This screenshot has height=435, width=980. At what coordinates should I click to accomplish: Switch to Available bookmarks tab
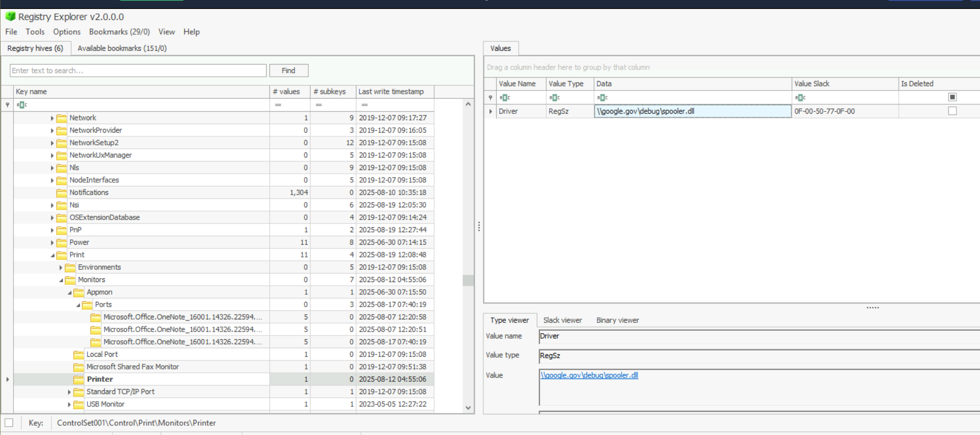click(x=122, y=48)
